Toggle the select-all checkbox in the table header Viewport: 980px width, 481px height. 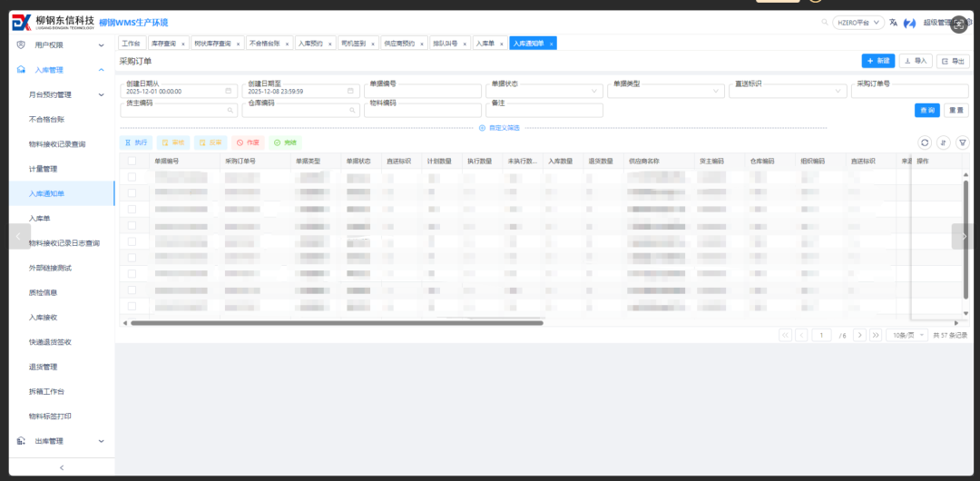132,161
